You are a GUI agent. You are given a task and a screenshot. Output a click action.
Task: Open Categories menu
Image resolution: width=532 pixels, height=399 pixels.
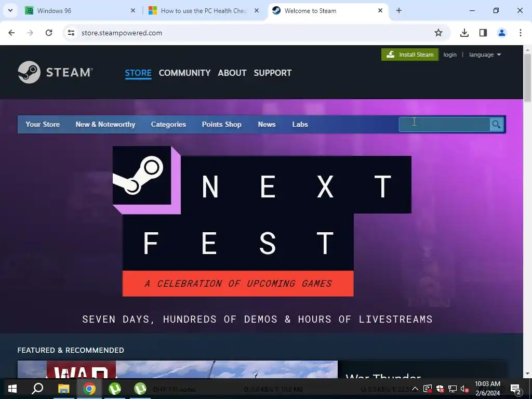[169, 125]
